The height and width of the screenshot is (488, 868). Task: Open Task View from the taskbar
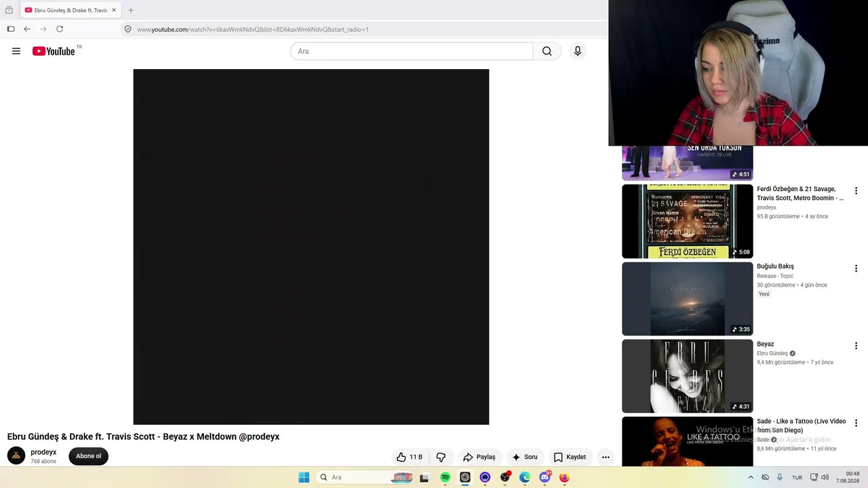point(425,477)
